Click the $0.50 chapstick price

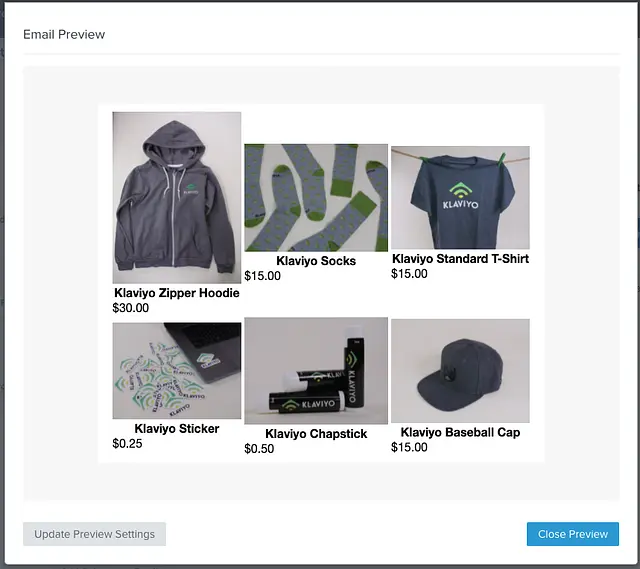(259, 449)
